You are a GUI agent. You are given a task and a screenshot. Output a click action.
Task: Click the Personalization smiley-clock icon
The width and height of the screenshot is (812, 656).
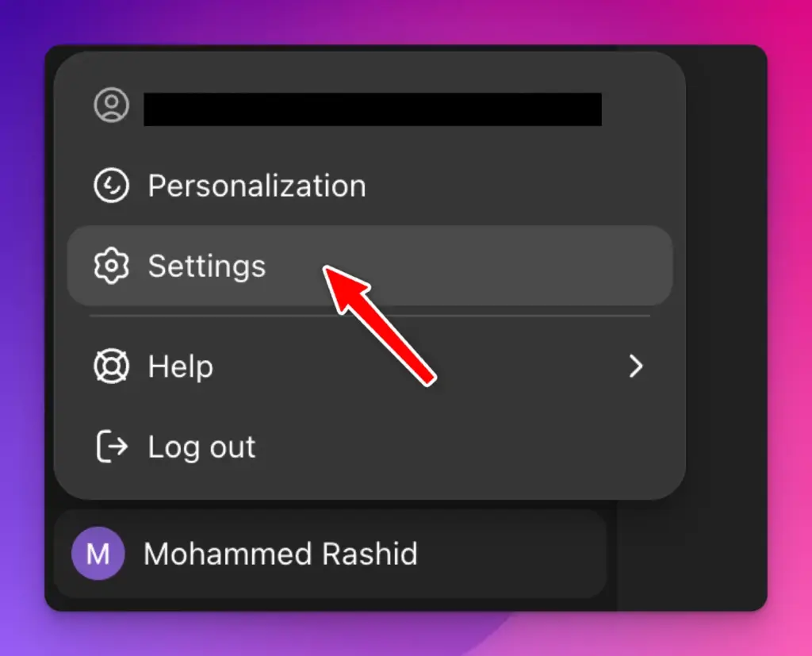click(x=111, y=185)
